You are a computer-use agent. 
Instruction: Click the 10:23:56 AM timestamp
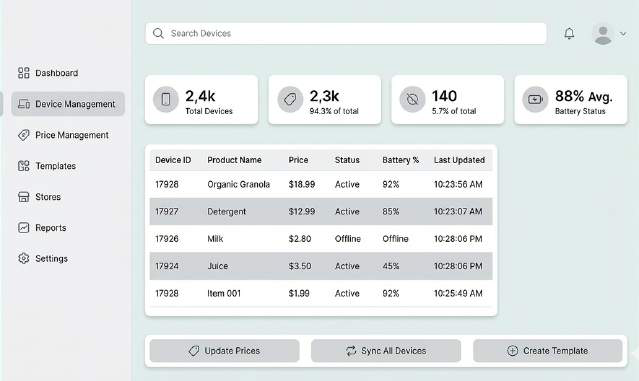coord(458,185)
